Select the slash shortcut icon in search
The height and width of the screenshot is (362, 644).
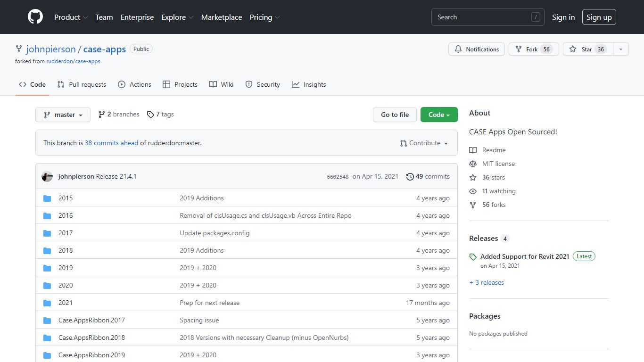point(536,17)
